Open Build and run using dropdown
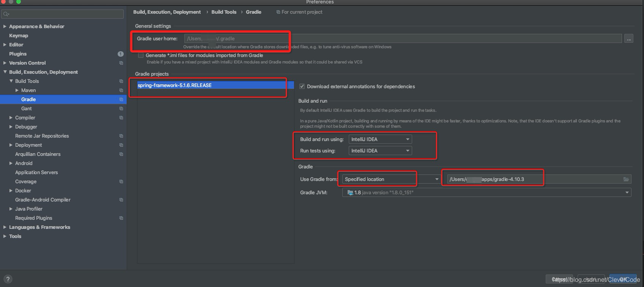This screenshot has height=287, width=644. point(380,139)
